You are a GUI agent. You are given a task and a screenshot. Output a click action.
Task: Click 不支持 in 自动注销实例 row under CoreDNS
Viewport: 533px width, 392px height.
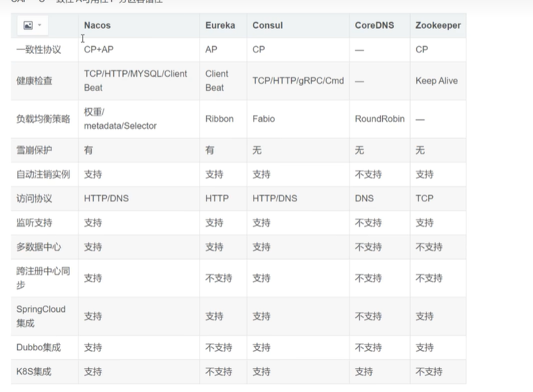click(x=368, y=174)
